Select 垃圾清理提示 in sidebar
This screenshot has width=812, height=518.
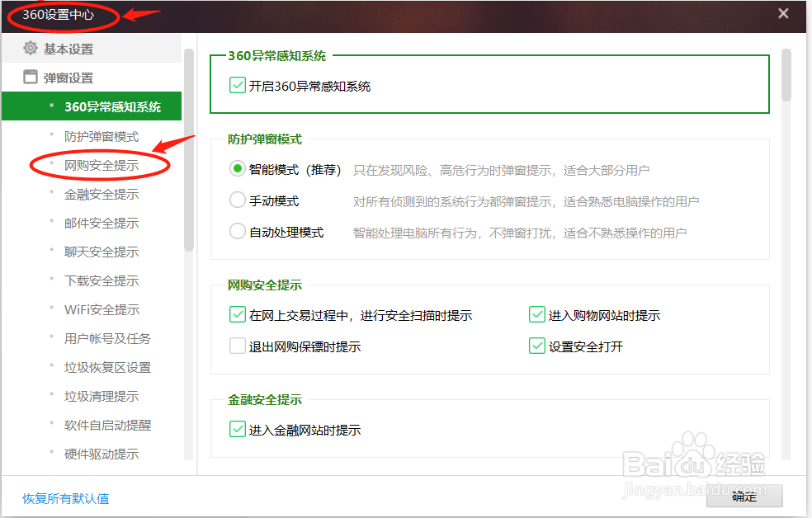coord(101,397)
